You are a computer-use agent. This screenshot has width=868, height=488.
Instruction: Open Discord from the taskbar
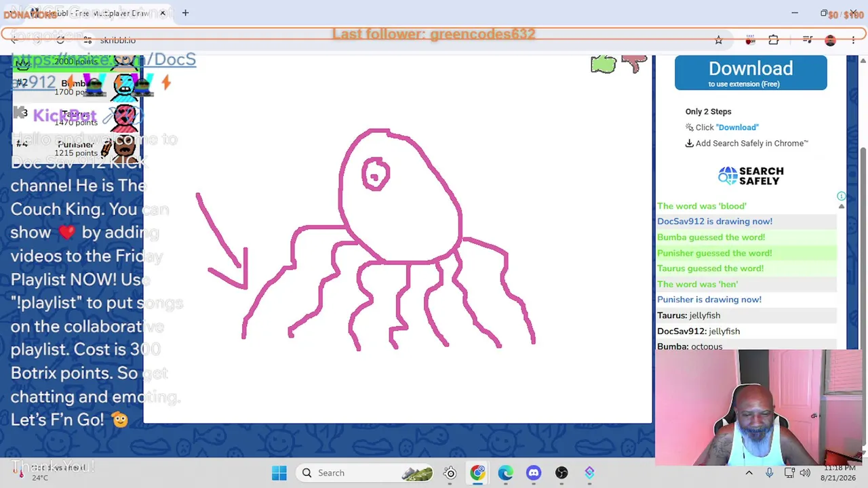[x=534, y=473]
